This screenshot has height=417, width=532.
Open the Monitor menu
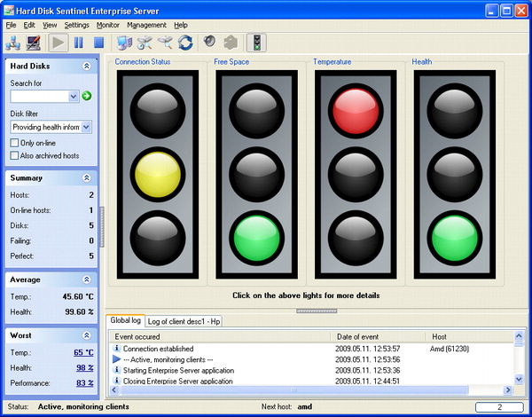(x=108, y=25)
